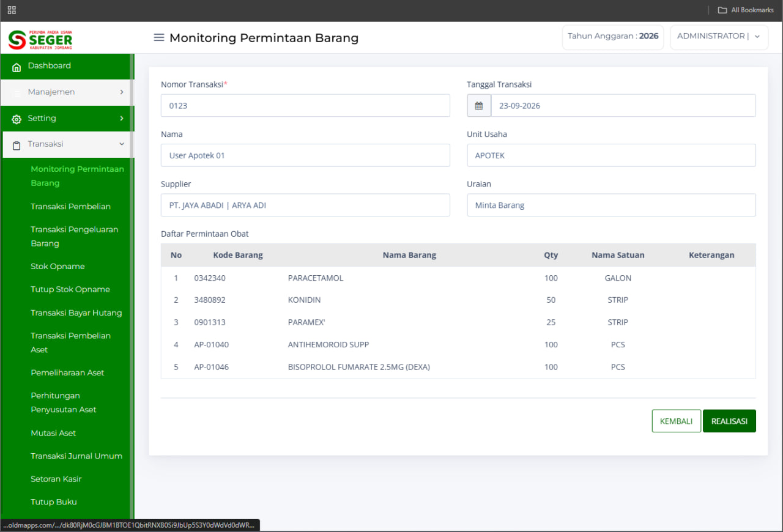Click the Tahun Anggaran 2026 box

point(613,37)
